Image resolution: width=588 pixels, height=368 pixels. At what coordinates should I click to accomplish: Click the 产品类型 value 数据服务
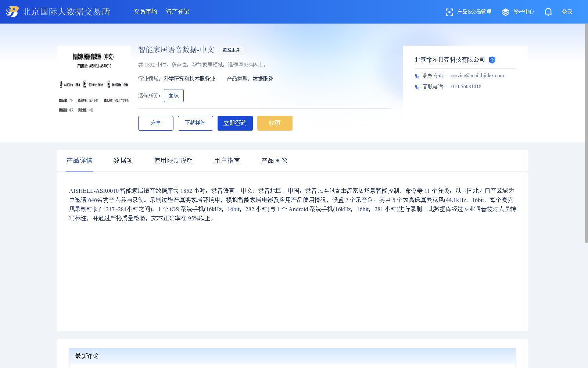[x=263, y=79]
